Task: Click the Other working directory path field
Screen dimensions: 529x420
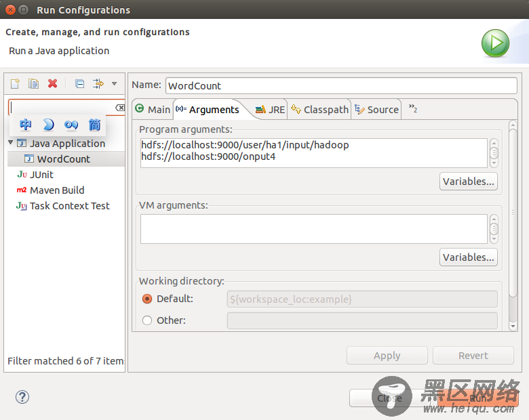Action: (362, 320)
